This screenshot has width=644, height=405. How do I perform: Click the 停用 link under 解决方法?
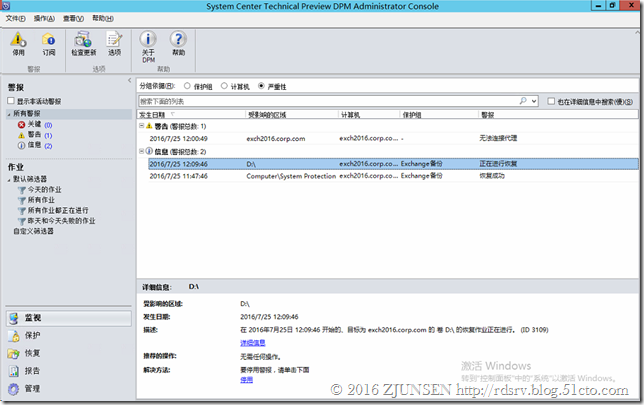(246, 380)
